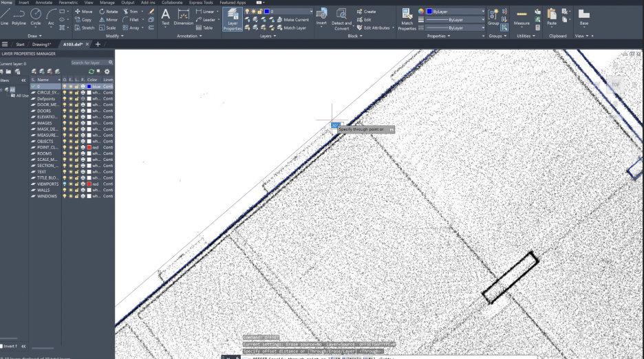Screen dimensions: 644x359
Task: Click the Rotate tool in Modify panel
Action: [x=109, y=12]
